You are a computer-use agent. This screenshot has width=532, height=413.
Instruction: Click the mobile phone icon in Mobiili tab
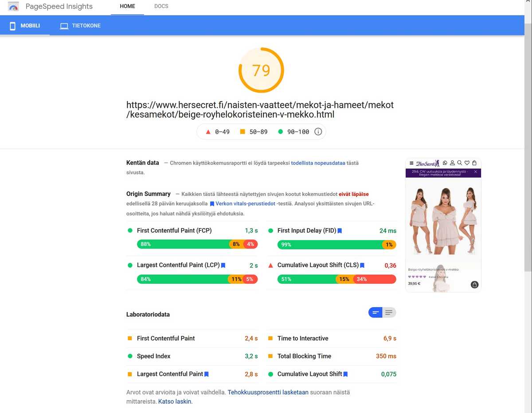tap(13, 26)
